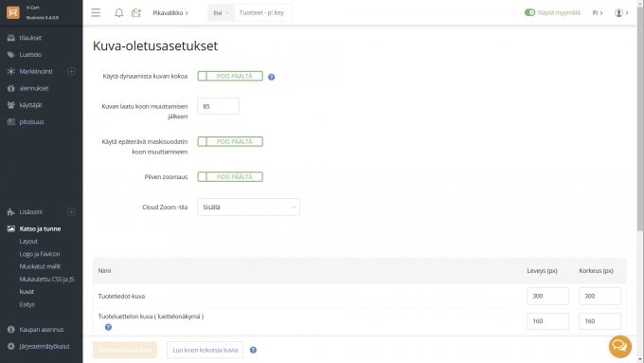
Task: Click Tuotetiedot-kuva height field
Action: pyautogui.click(x=599, y=296)
